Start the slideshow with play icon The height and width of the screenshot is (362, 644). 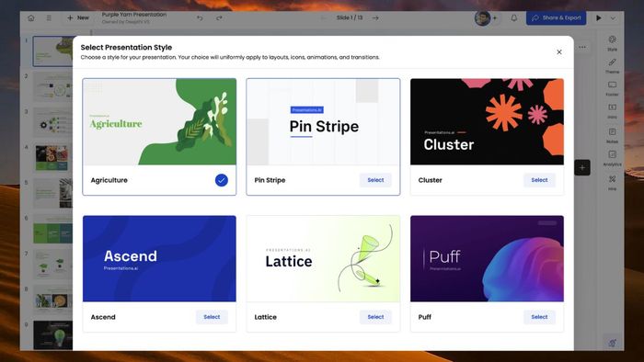pos(599,18)
